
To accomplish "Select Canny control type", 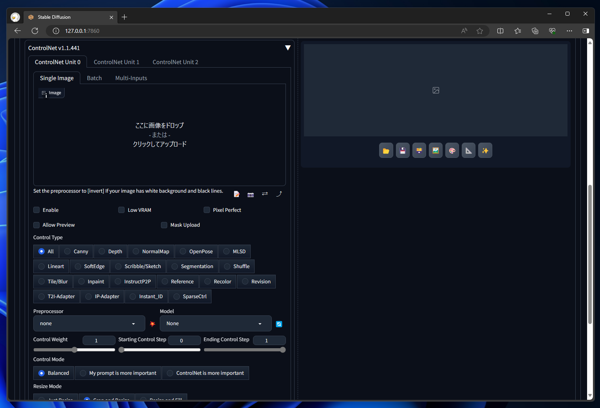I will (76, 251).
